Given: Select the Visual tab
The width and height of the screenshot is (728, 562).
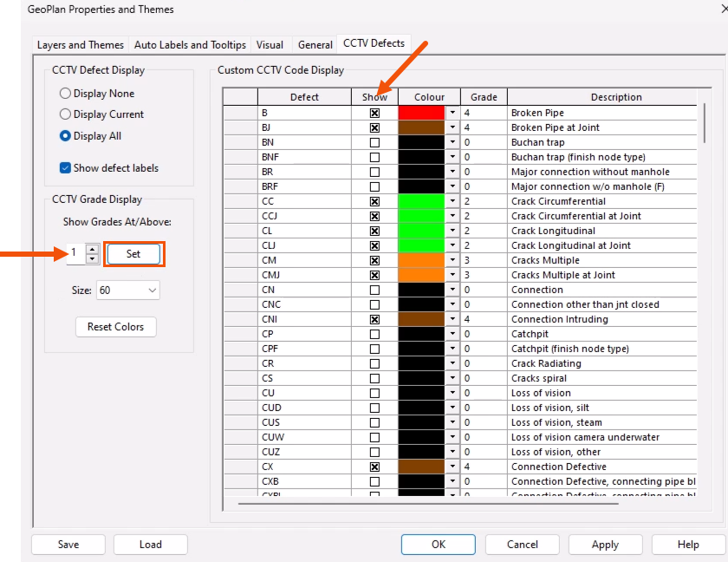Looking at the screenshot, I should [x=270, y=44].
